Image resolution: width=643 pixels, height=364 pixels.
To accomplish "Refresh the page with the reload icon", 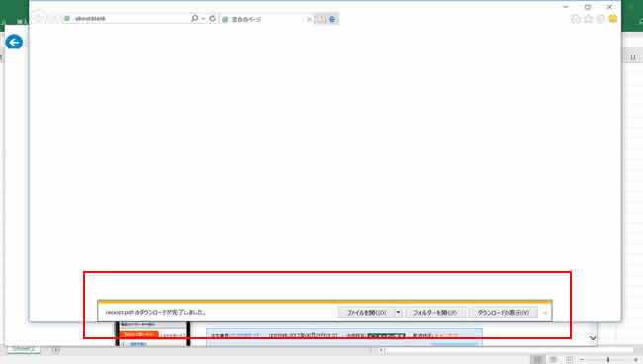I will (212, 19).
